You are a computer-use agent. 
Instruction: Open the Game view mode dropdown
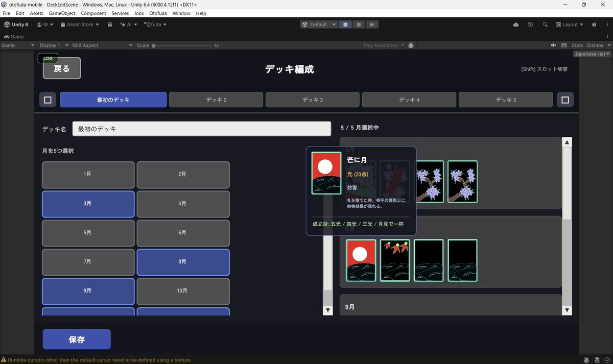point(18,45)
